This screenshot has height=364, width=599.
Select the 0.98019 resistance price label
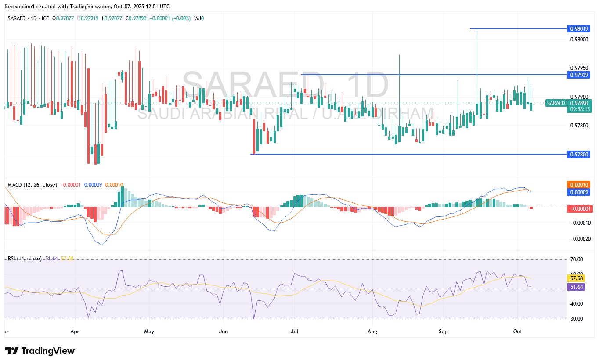[x=579, y=29]
